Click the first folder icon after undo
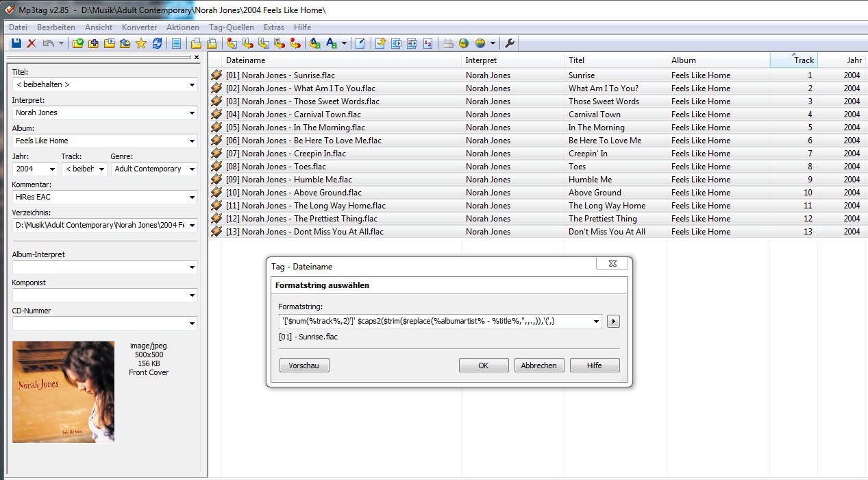Screen dimensions: 868x480 [x=78, y=43]
